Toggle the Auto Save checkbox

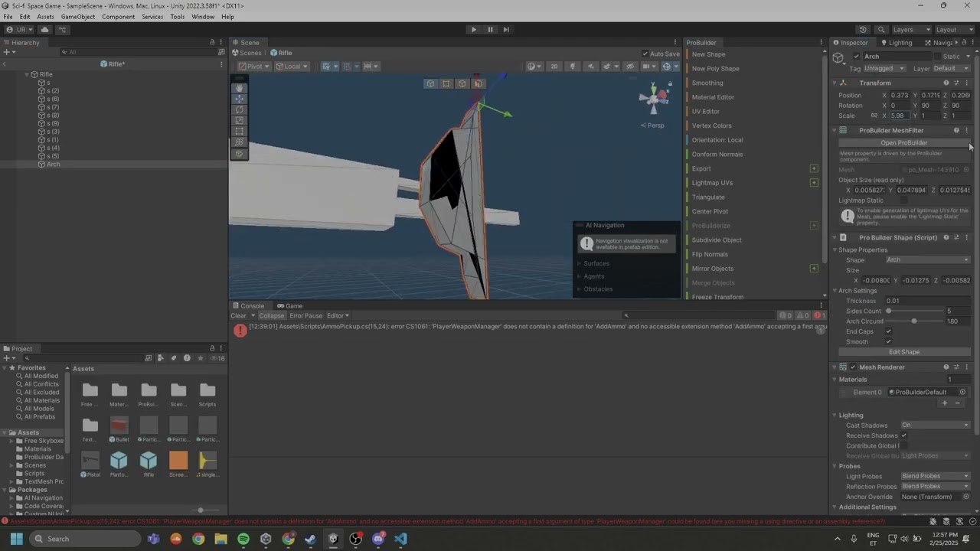click(x=645, y=54)
